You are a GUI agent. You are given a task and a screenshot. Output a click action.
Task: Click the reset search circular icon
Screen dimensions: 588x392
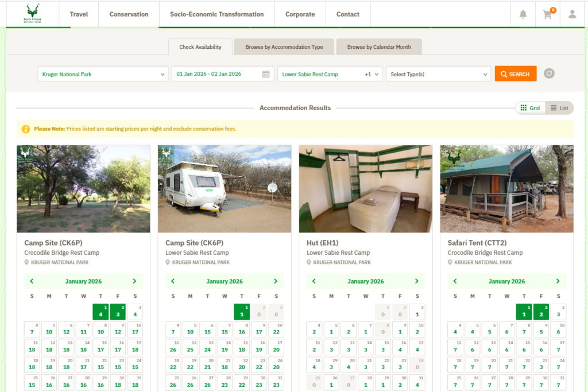coord(549,73)
